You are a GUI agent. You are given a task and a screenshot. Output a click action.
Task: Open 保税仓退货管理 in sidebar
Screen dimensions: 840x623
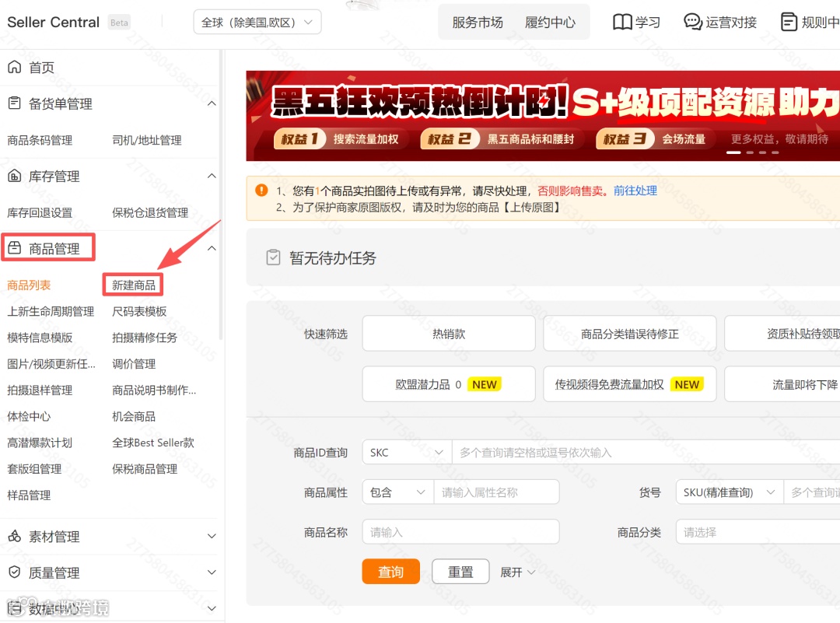(150, 212)
